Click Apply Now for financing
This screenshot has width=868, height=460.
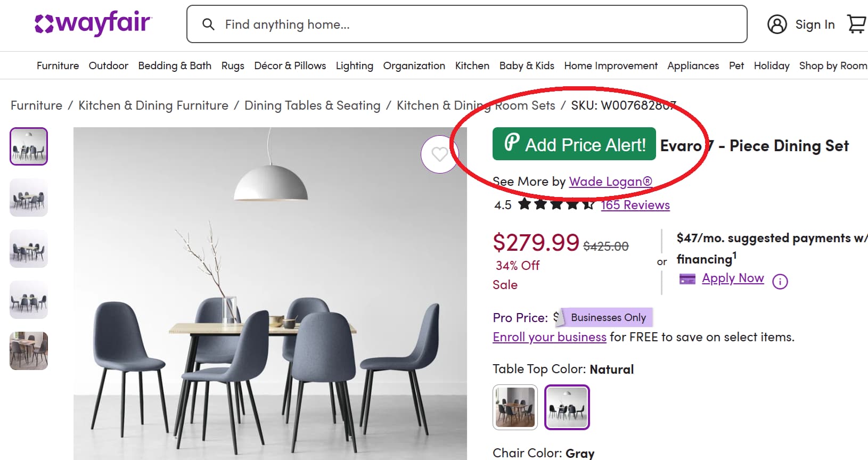733,278
